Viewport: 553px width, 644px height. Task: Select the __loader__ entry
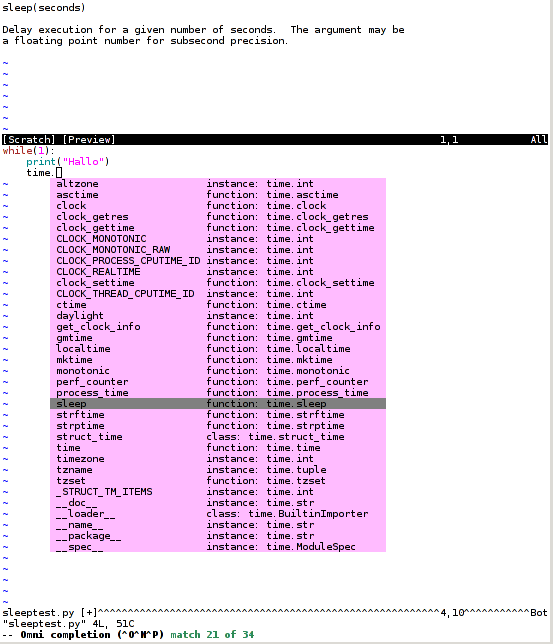[218, 514]
